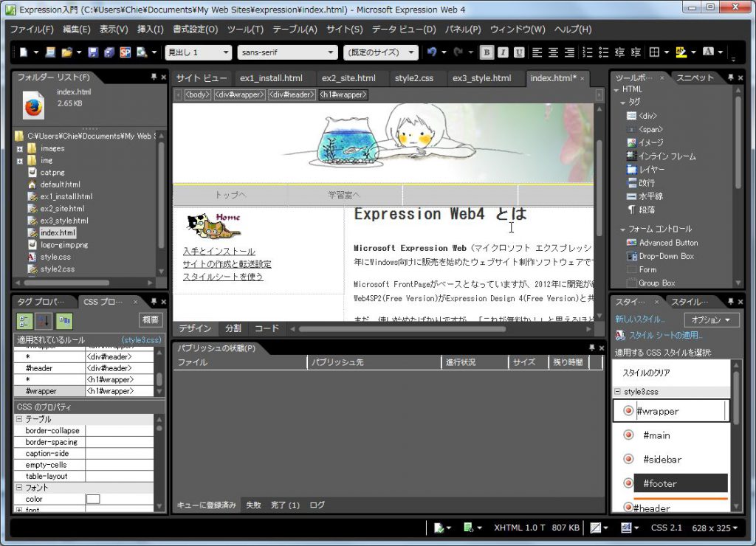Click the Undo arrow icon
The image size is (756, 546).
tap(431, 52)
